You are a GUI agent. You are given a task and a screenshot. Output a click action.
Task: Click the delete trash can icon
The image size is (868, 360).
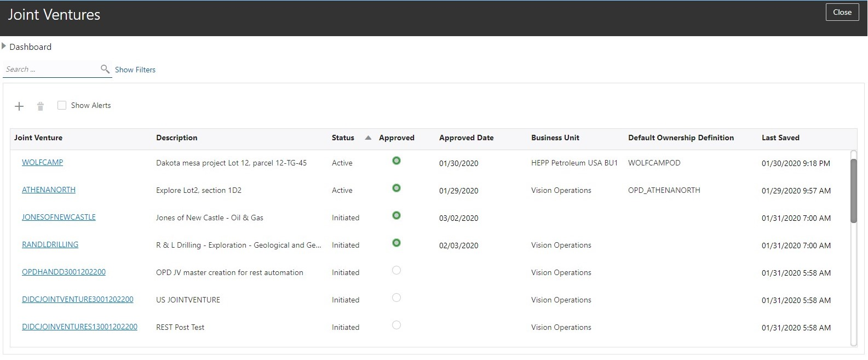pos(40,106)
